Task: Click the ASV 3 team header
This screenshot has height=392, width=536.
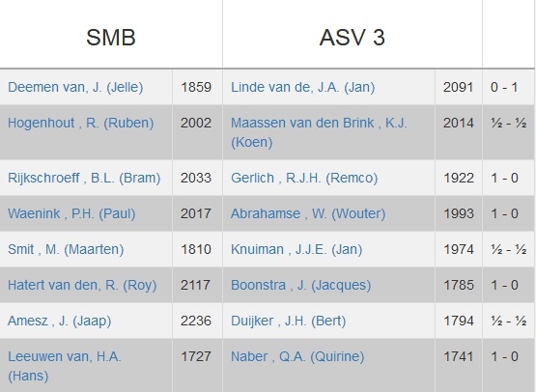Action: coord(353,38)
